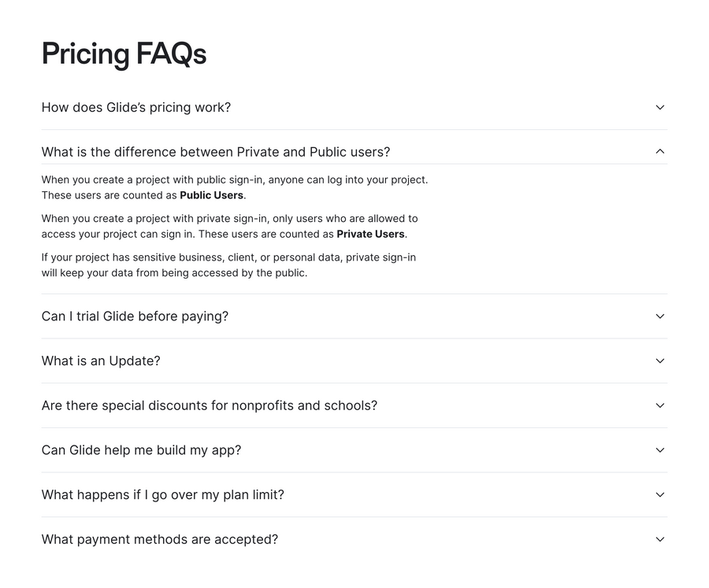Expand "Can I trial Glide before paying?"
This screenshot has width=709, height=588.
pyautogui.click(x=354, y=316)
